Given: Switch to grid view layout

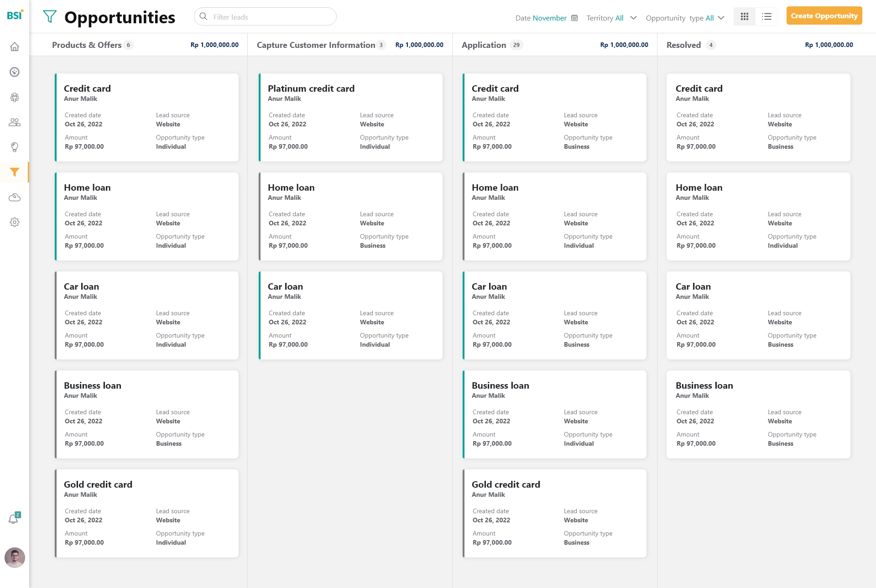Looking at the screenshot, I should pos(744,17).
